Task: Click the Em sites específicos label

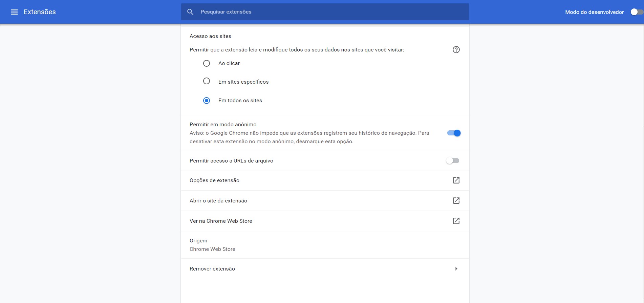Action: tap(243, 82)
